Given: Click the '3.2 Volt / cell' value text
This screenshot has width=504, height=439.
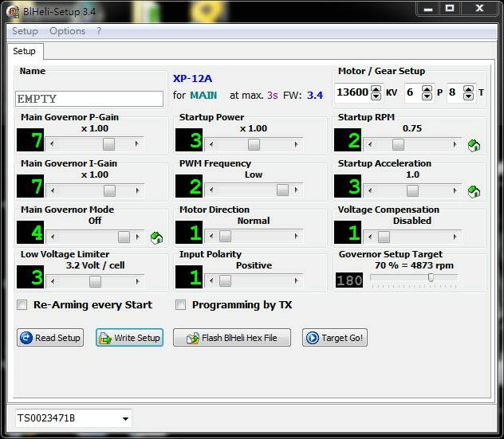Looking at the screenshot, I should [x=95, y=265].
